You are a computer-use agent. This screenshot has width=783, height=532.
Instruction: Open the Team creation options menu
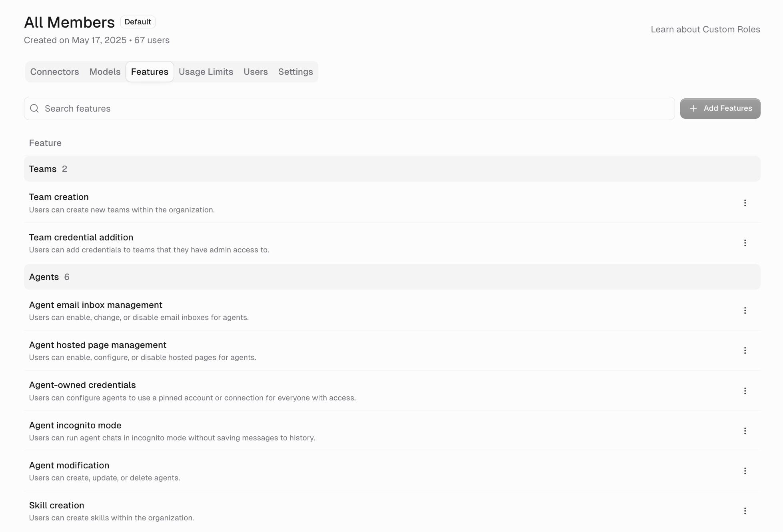(745, 203)
